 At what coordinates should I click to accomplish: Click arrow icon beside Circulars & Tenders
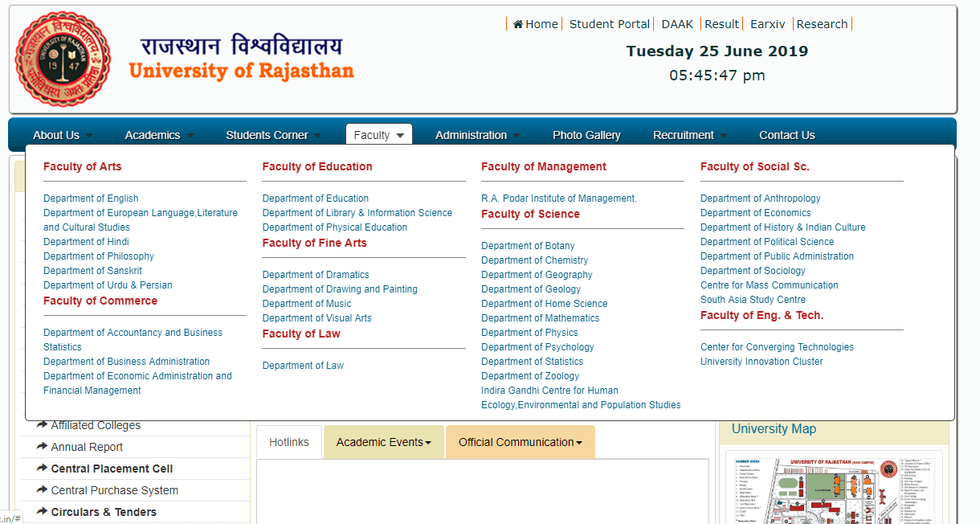(x=42, y=512)
